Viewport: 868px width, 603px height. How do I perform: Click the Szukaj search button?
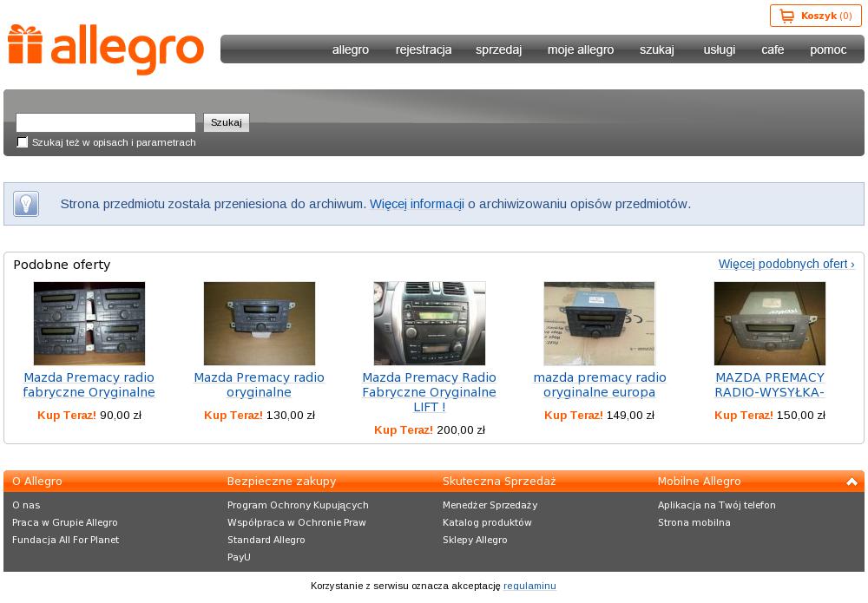click(227, 122)
